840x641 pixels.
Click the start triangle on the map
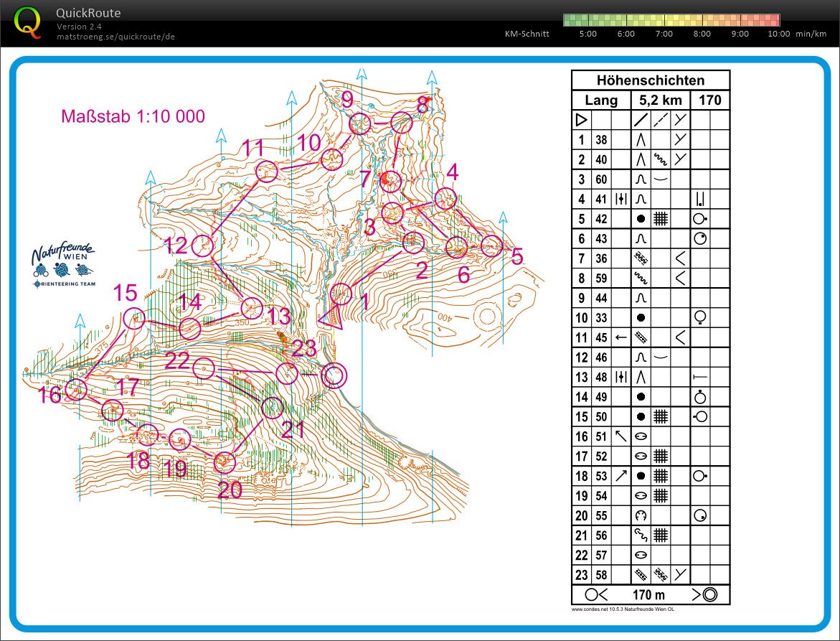pos(331,319)
